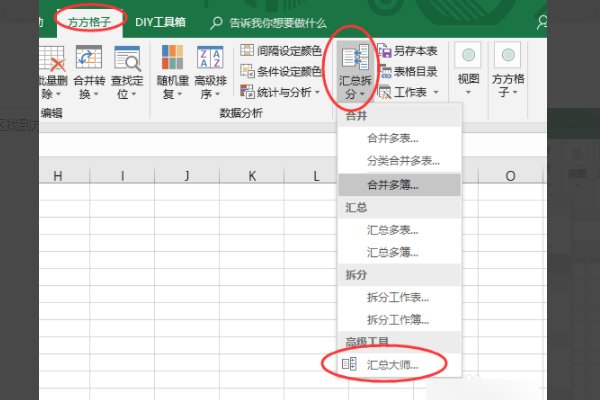Expand the 合并转换 dropdown label
The width and height of the screenshot is (600, 400).
click(89, 87)
